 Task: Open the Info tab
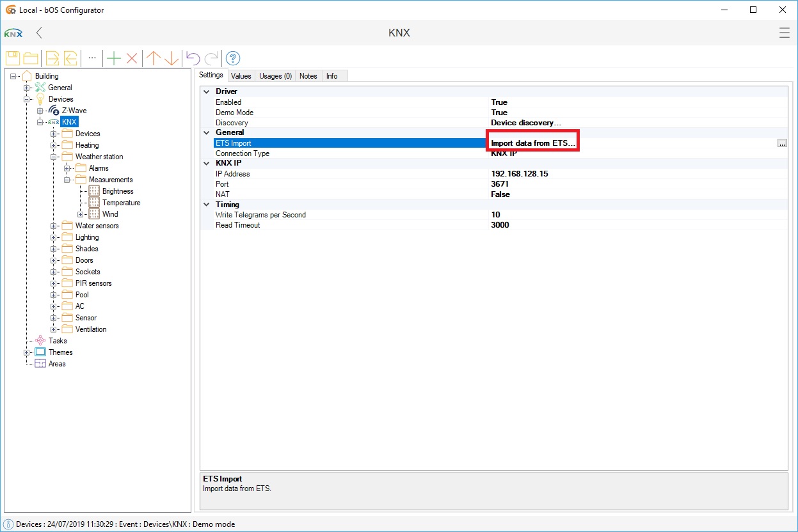tap(332, 76)
